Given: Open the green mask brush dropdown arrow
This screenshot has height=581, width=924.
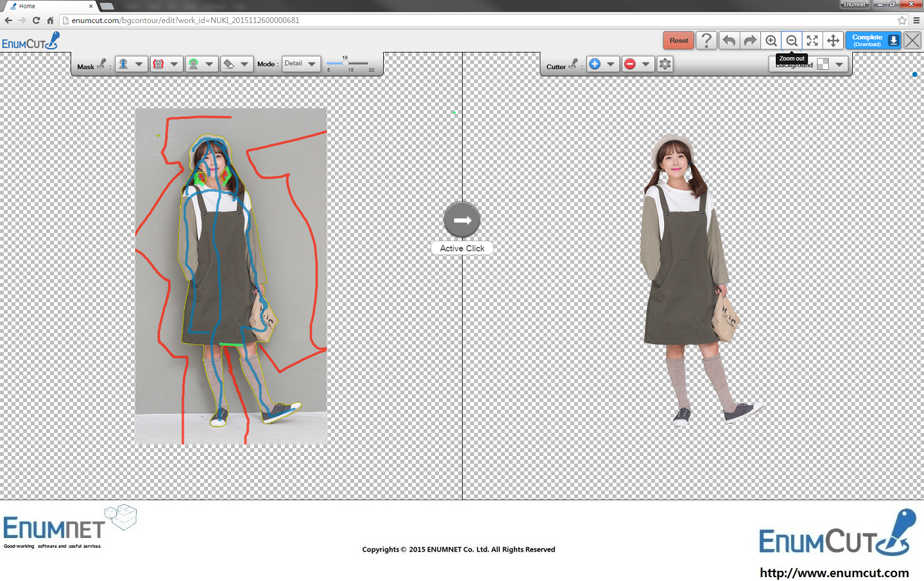Looking at the screenshot, I should click(x=209, y=64).
